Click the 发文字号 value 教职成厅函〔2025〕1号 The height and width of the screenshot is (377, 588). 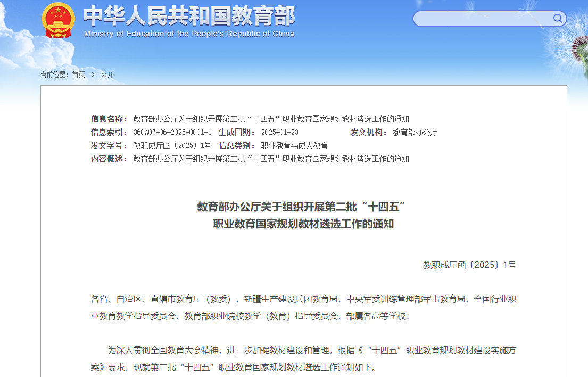coord(172,145)
